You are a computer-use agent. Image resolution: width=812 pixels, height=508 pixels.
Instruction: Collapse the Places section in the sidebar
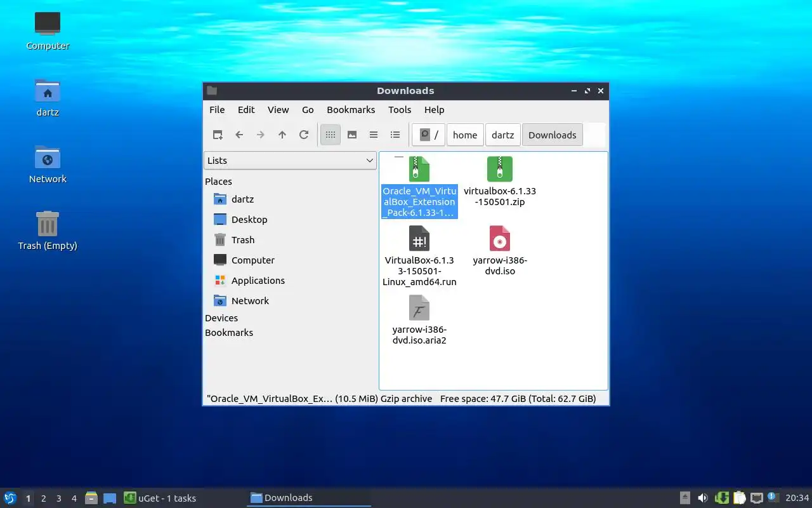[x=218, y=182]
